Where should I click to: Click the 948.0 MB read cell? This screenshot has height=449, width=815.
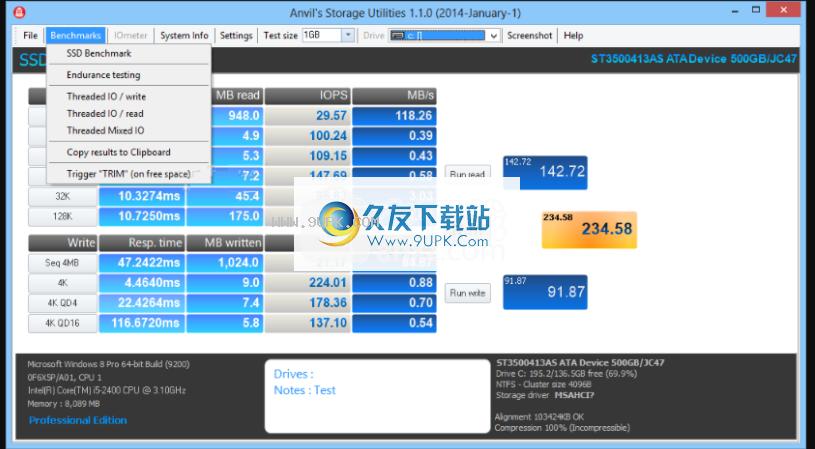(237, 115)
